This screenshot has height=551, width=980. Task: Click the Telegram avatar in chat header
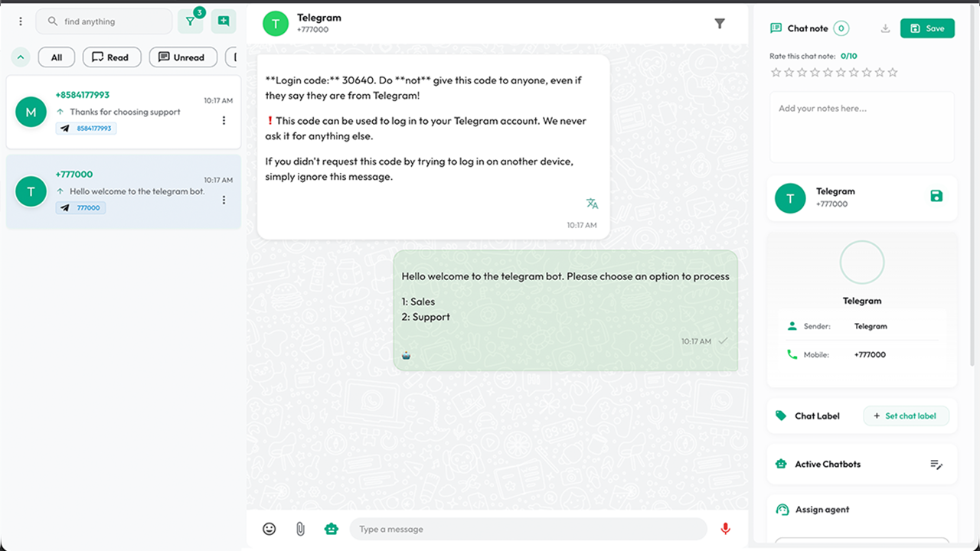276,24
